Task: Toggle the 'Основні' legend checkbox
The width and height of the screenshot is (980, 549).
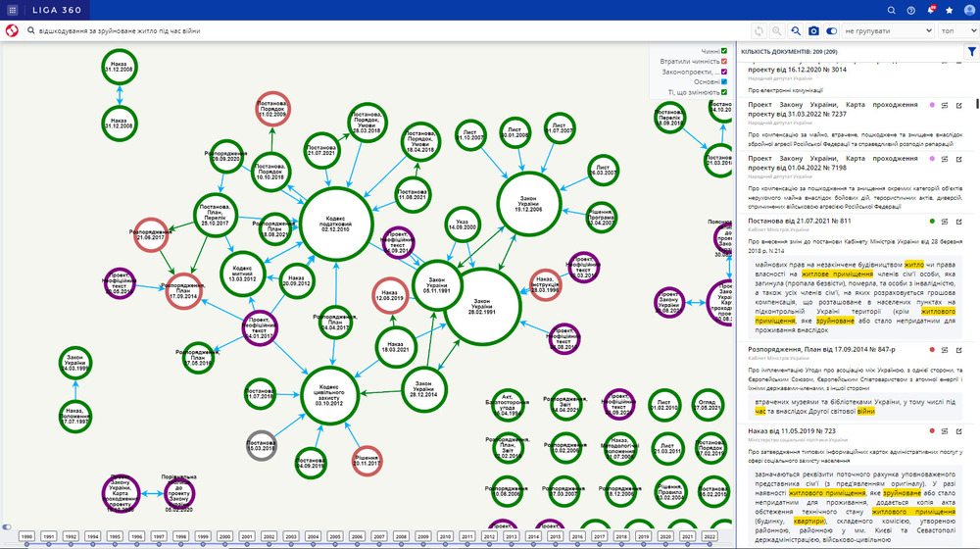Action: tap(724, 82)
